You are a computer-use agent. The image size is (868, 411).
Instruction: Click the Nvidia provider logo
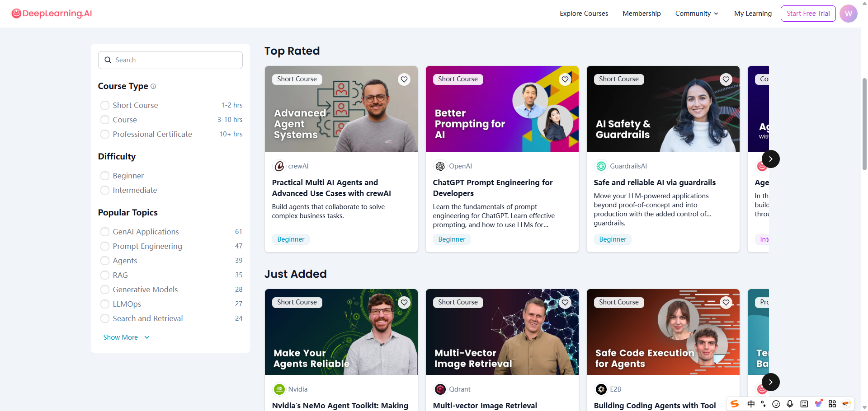click(x=279, y=389)
